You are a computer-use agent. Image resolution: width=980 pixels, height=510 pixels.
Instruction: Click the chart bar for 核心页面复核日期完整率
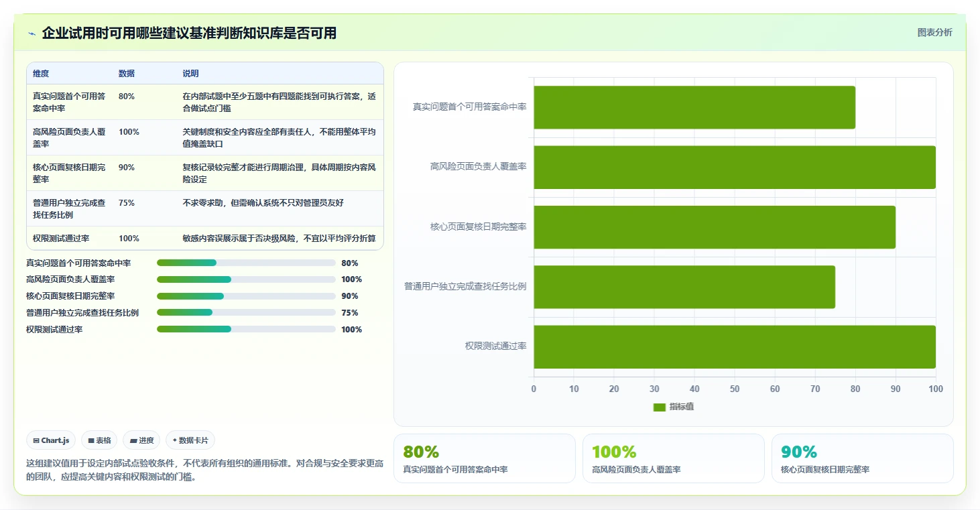coord(715,227)
